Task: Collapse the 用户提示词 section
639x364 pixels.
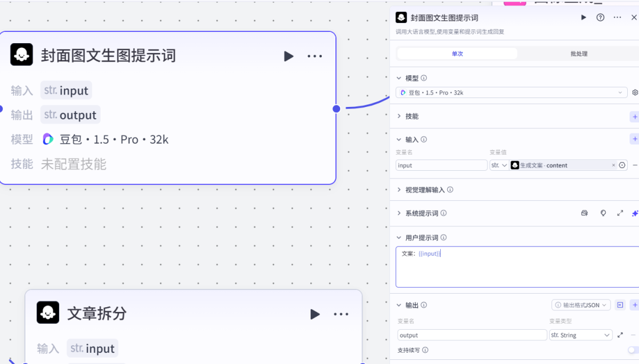Action: [x=399, y=238]
